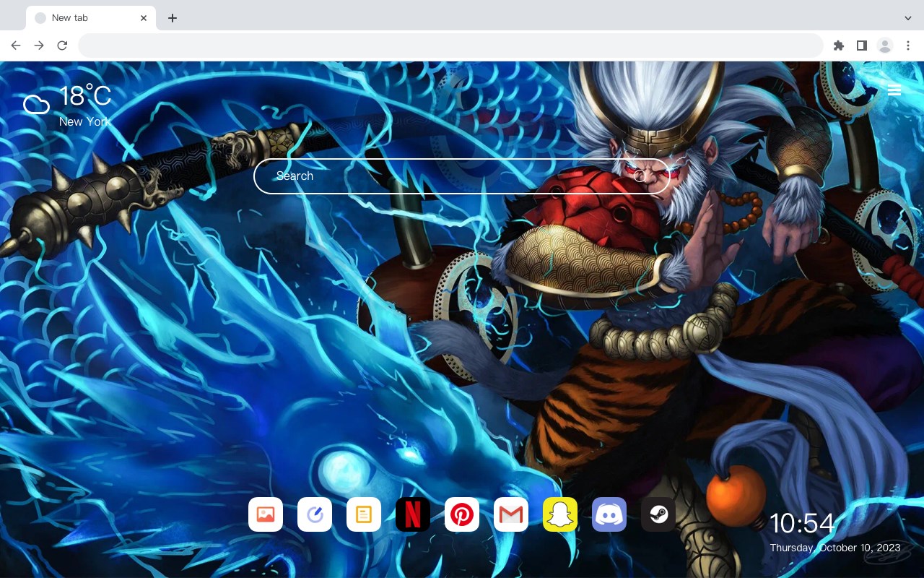This screenshot has width=924, height=578.
Task: Open the Chrome three-dot menu
Action: pyautogui.click(x=908, y=46)
